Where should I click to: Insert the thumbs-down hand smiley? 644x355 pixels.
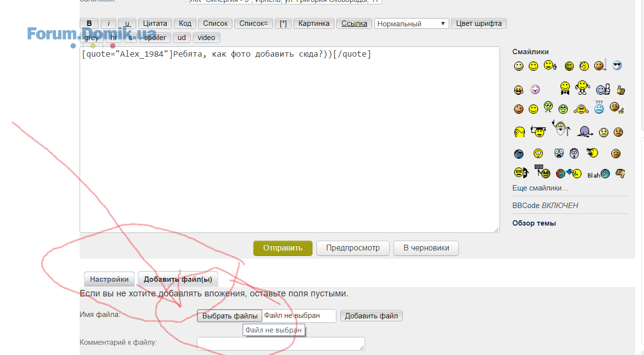coord(621,173)
